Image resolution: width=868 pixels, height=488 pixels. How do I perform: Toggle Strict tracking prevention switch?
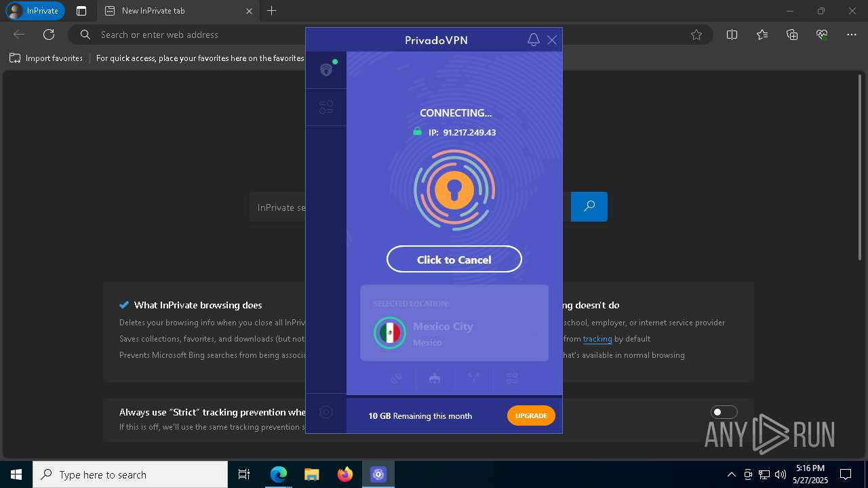(724, 412)
